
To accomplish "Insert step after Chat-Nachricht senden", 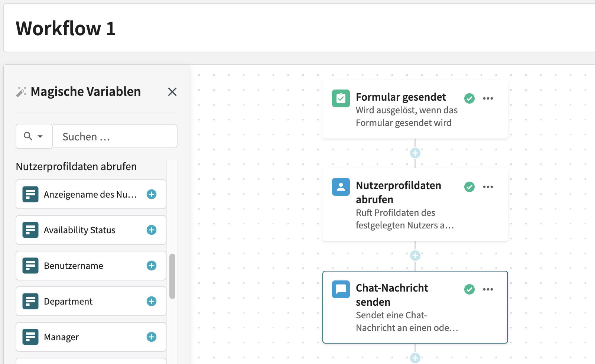I will pyautogui.click(x=415, y=358).
